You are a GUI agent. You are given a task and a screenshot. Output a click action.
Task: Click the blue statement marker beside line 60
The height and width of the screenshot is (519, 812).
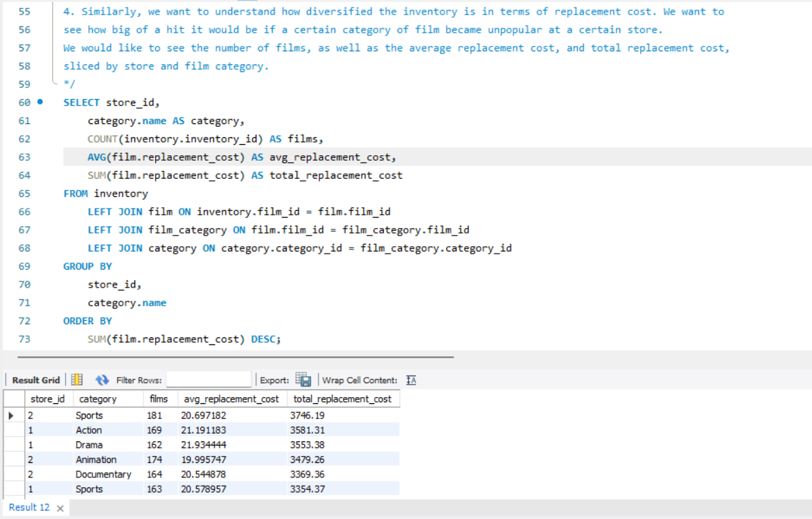38,102
